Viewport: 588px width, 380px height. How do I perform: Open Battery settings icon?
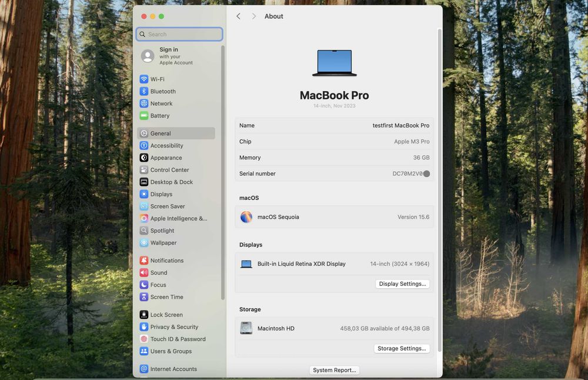click(x=144, y=115)
